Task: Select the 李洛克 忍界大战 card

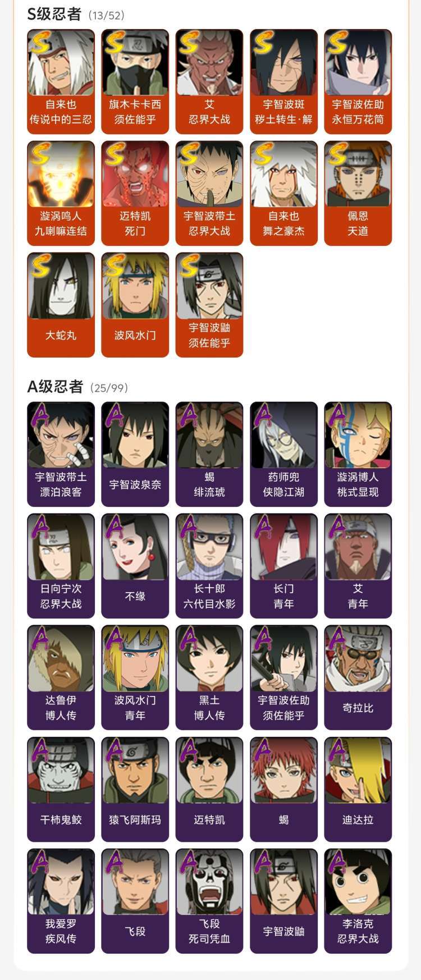Action: [x=358, y=901]
